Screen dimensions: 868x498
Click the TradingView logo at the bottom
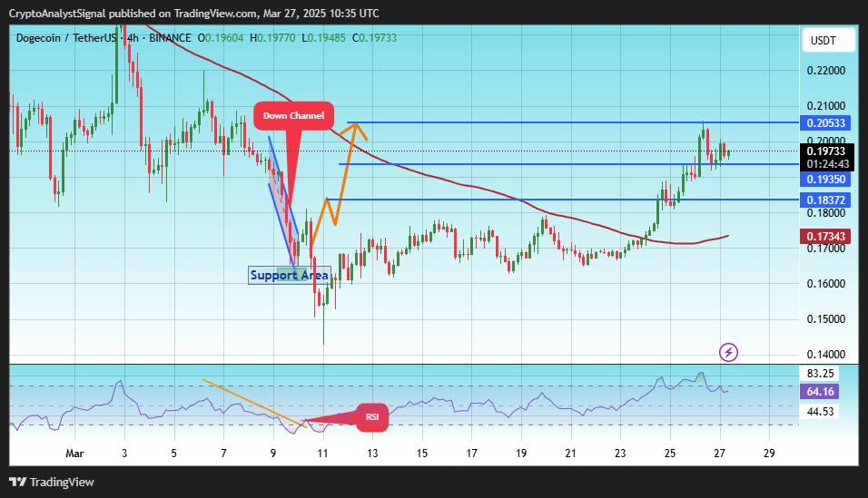pos(52,482)
